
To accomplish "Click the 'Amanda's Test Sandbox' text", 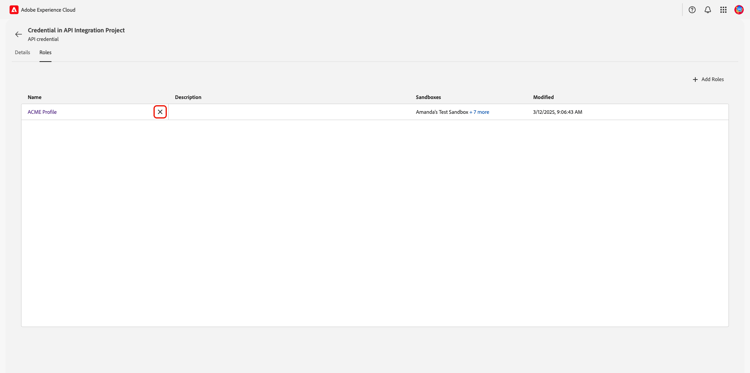I will click(x=441, y=112).
